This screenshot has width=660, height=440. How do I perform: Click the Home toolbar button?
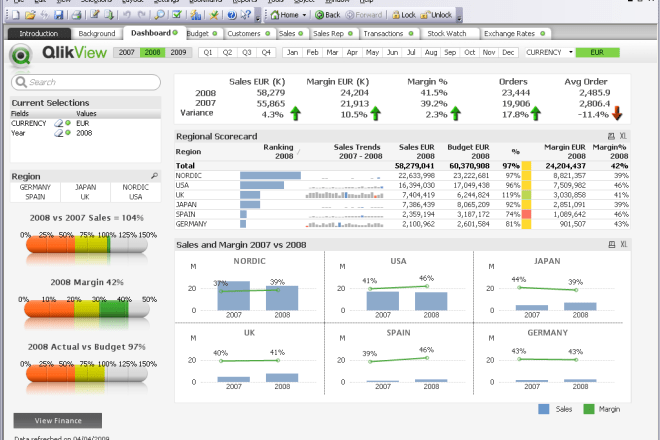[285, 15]
